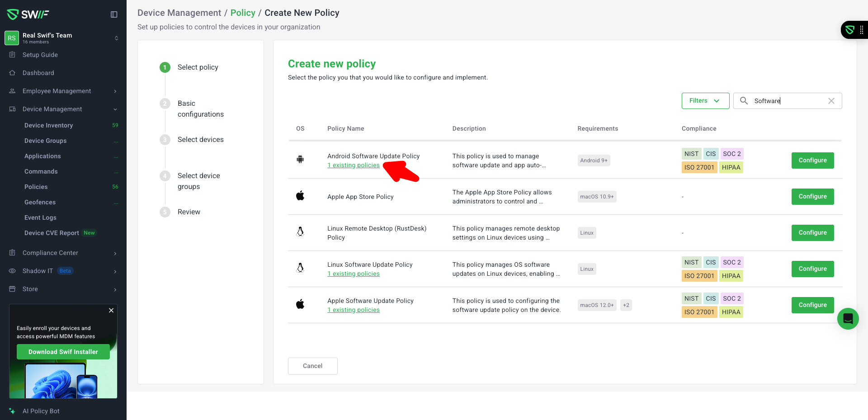The width and height of the screenshot is (868, 420).
Task: Open AI Policy Bot sparkle icon
Action: coord(12,411)
